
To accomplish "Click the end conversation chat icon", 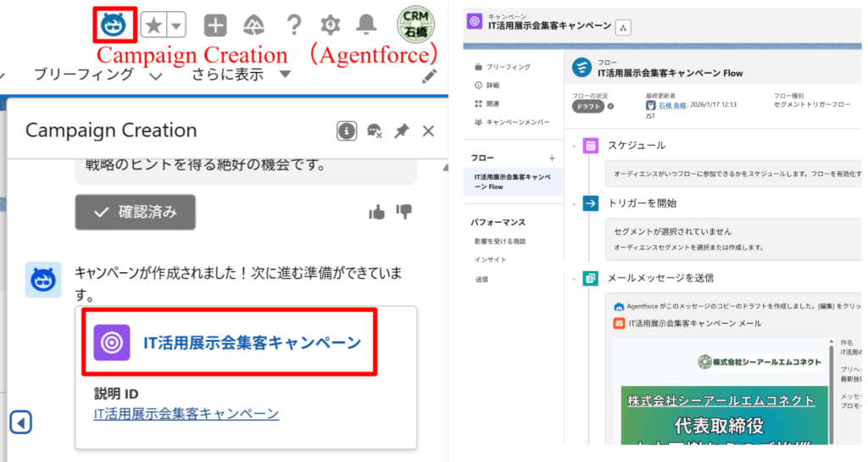I will (x=375, y=131).
